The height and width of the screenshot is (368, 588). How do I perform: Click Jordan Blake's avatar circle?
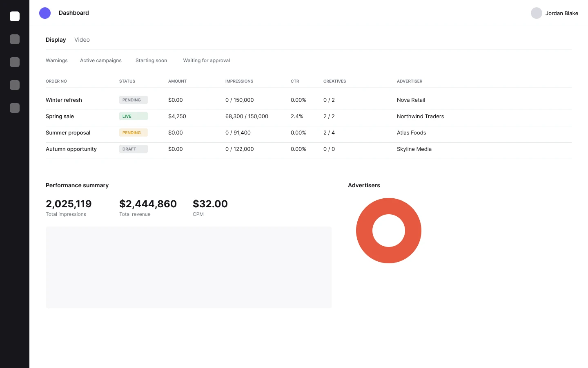537,13
